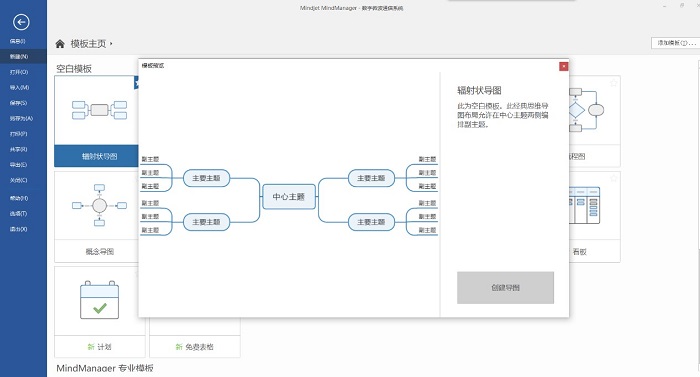Click the 免费表格 template label
This screenshot has height=377, width=700.
pos(195,347)
